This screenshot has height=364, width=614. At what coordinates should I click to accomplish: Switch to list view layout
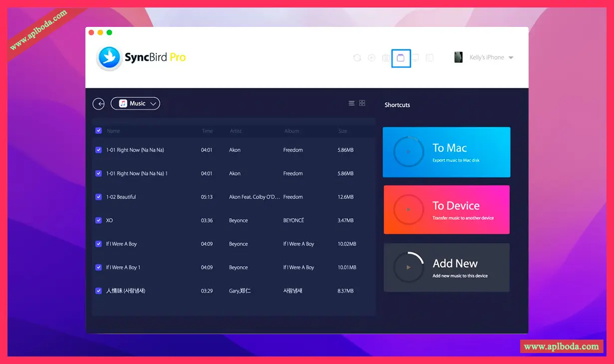351,103
